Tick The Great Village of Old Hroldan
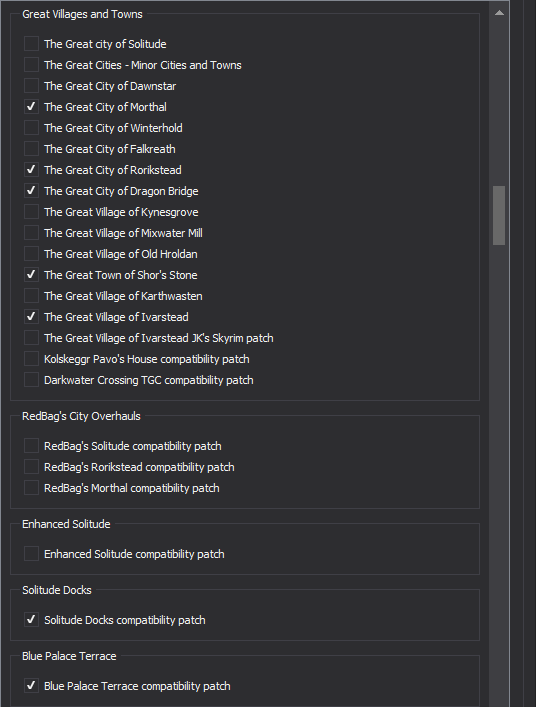536x707 pixels. click(31, 254)
